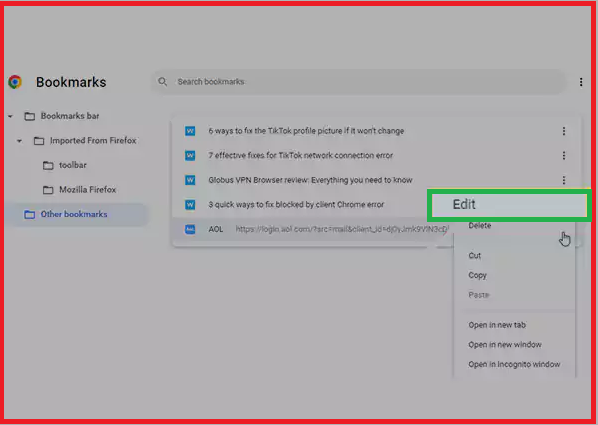This screenshot has width=598, height=425.
Task: Open more actions for TikTok profile picture bookmark
Action: (x=564, y=131)
